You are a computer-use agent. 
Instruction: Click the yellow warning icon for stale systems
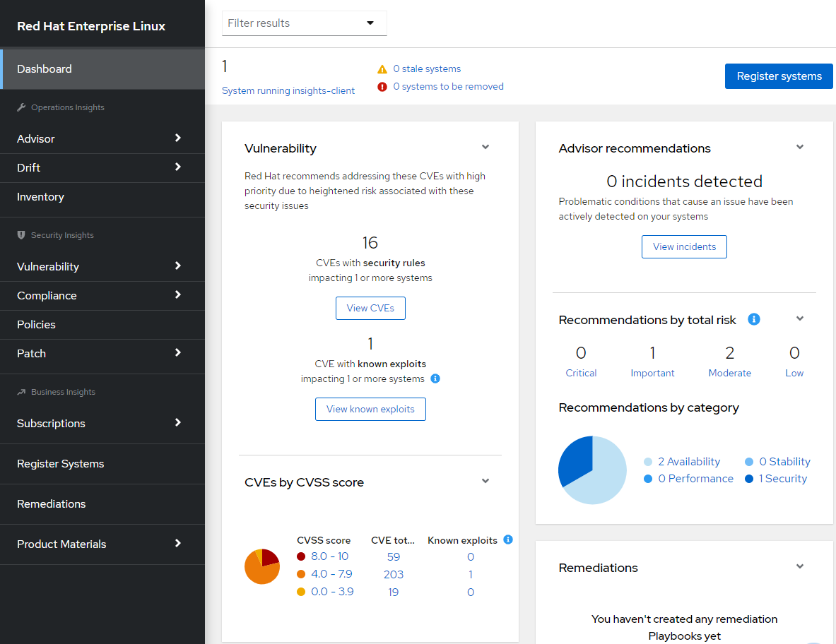click(382, 69)
